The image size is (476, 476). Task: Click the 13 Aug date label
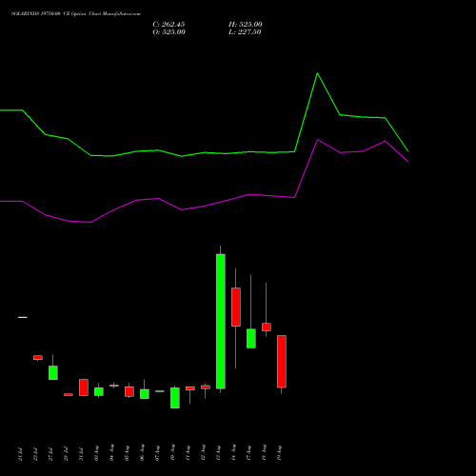pyautogui.click(x=218, y=453)
